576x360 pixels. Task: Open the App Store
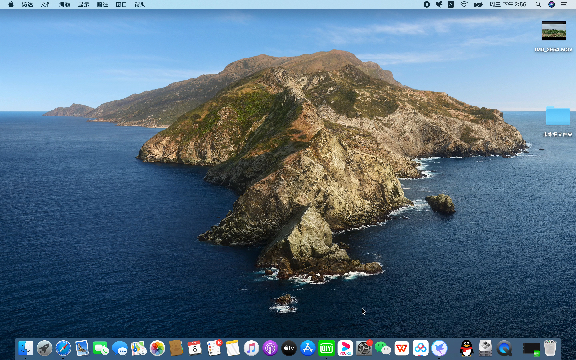click(307, 348)
